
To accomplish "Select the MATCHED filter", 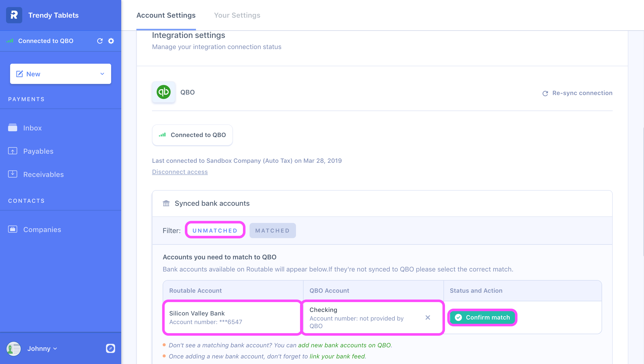I will coord(273,230).
